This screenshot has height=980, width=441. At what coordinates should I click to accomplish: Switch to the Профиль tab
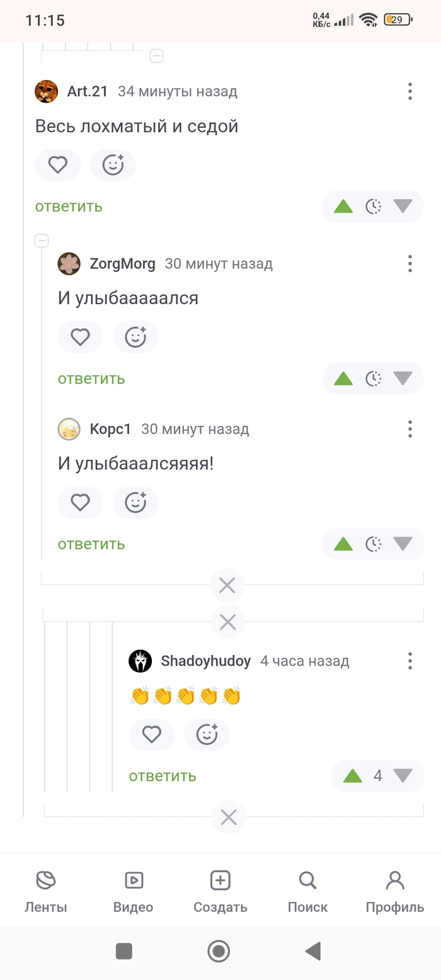(395, 891)
